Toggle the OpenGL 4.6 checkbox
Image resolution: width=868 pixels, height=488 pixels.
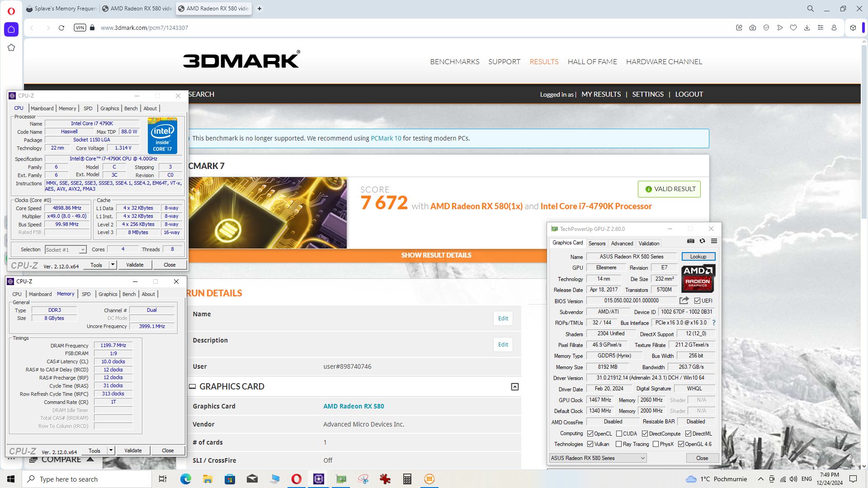(x=681, y=444)
